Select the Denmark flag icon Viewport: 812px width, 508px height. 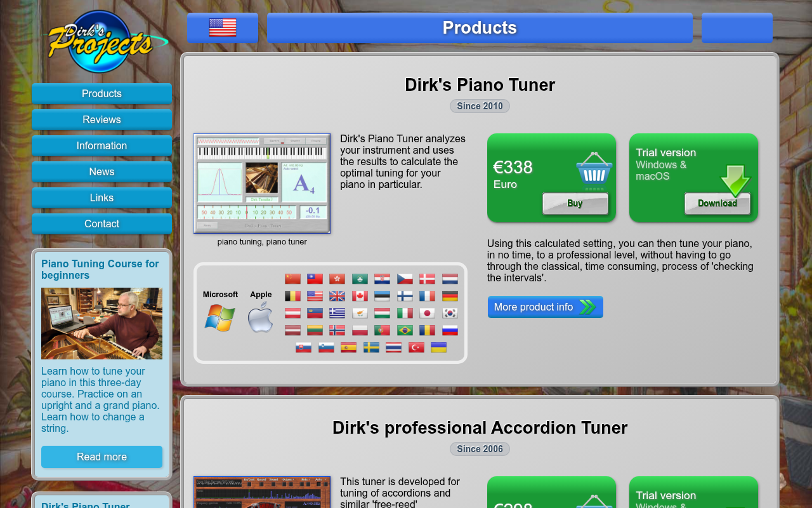click(x=427, y=279)
